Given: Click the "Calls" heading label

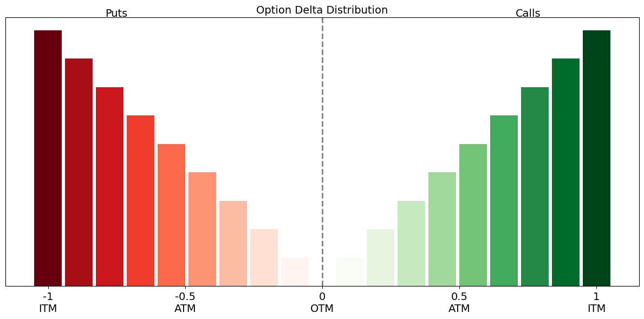Looking at the screenshot, I should point(528,14).
